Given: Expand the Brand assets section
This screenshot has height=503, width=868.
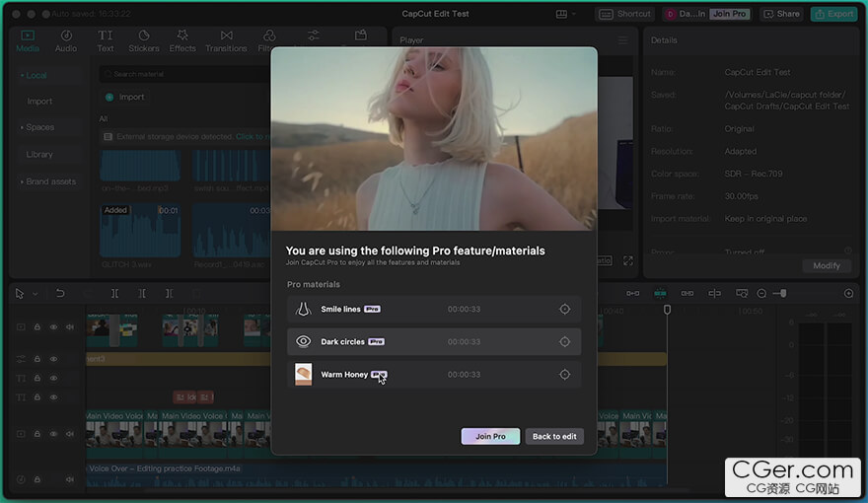Looking at the screenshot, I should [48, 181].
